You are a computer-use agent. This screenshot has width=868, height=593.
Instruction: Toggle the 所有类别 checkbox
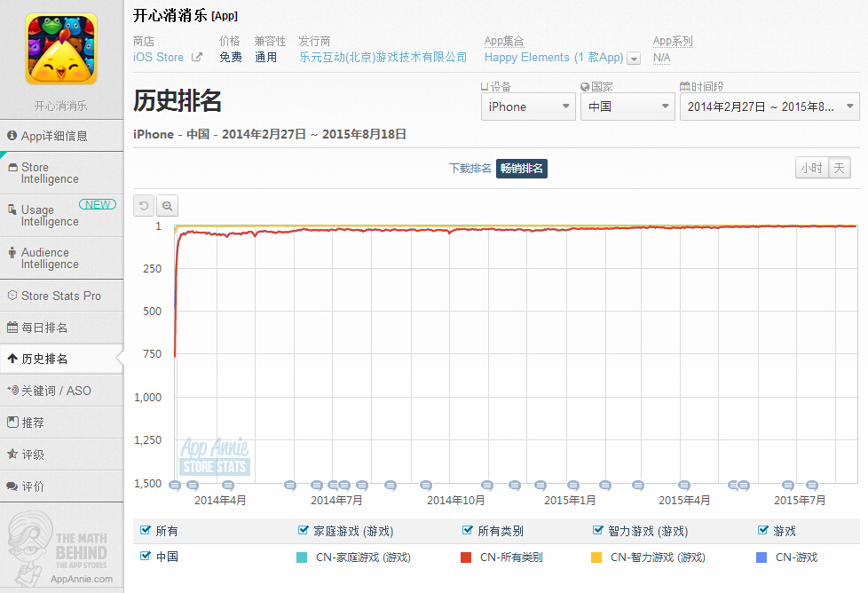pos(468,530)
